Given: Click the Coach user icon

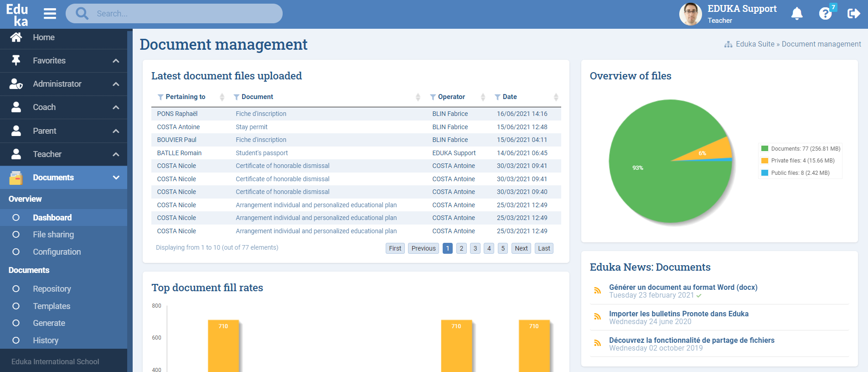Looking at the screenshot, I should [x=16, y=107].
